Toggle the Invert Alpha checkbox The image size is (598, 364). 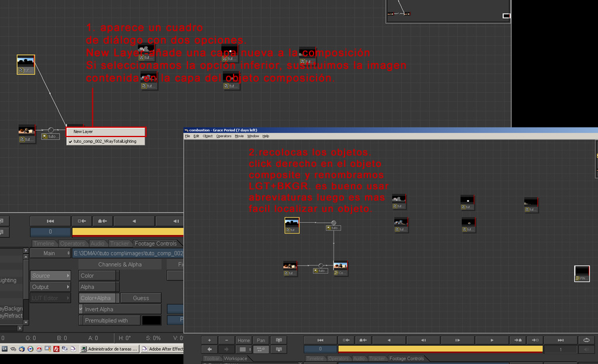81,309
